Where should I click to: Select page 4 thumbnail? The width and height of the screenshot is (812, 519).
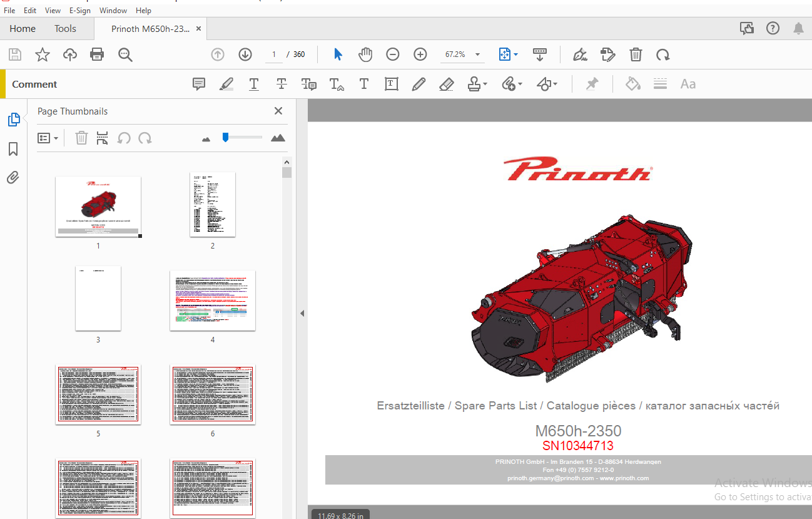point(213,301)
